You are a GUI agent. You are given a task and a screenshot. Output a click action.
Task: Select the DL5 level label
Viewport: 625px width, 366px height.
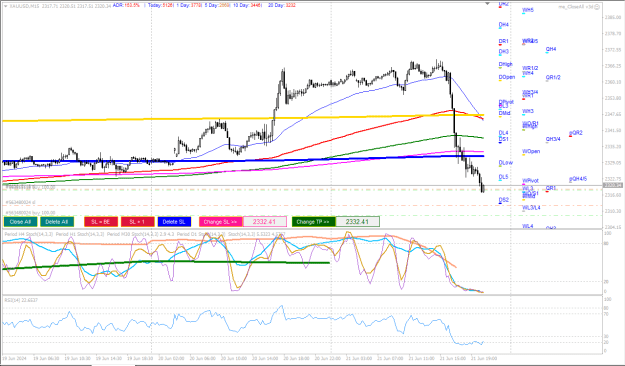pos(503,177)
